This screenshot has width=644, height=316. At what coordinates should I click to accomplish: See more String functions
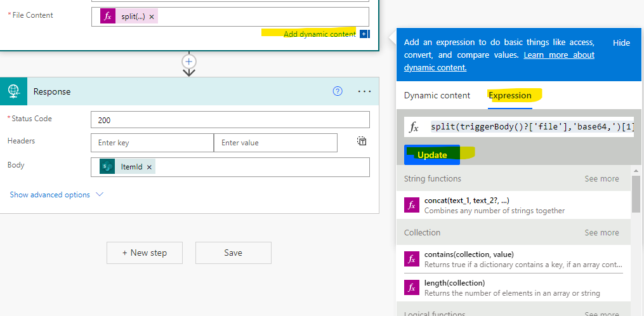tap(601, 179)
